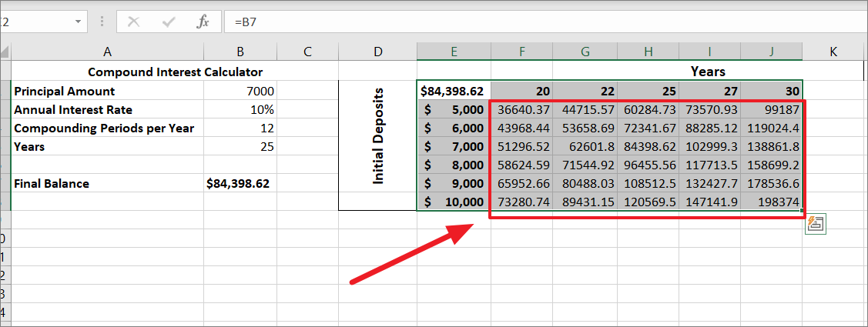Select column A header
The width and height of the screenshot is (868, 327).
coord(107,52)
